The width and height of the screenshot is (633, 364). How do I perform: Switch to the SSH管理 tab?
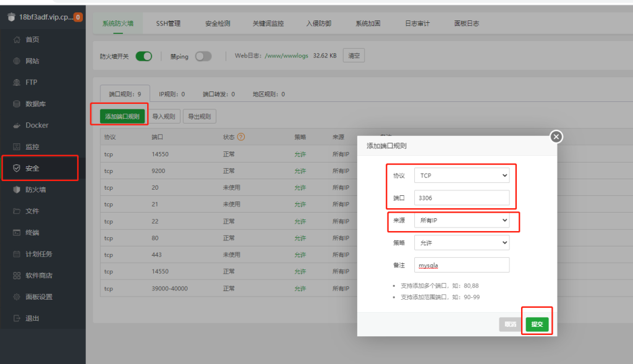pyautogui.click(x=168, y=23)
